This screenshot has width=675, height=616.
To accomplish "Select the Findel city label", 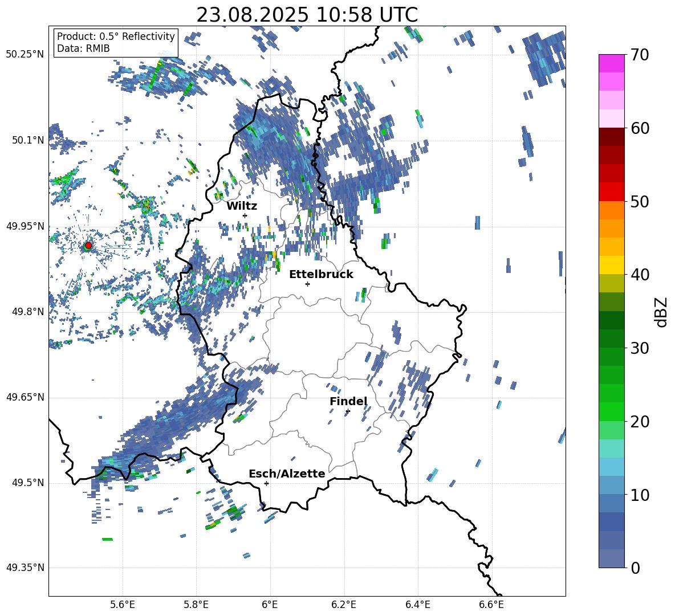I will coord(348,401).
